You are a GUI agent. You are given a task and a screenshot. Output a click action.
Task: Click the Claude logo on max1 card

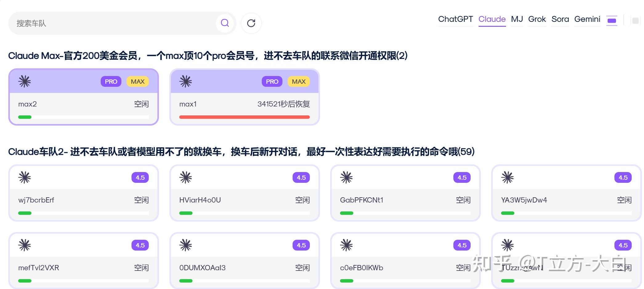[186, 82]
